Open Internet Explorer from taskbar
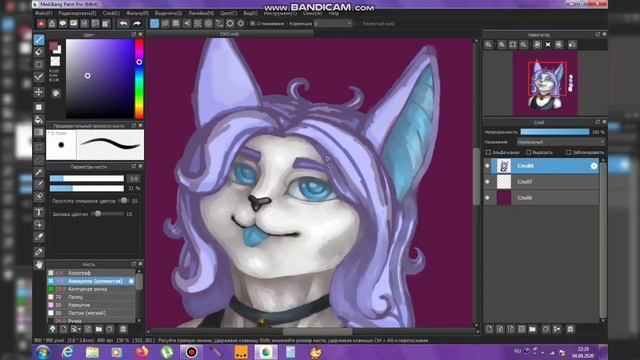 click(68, 352)
